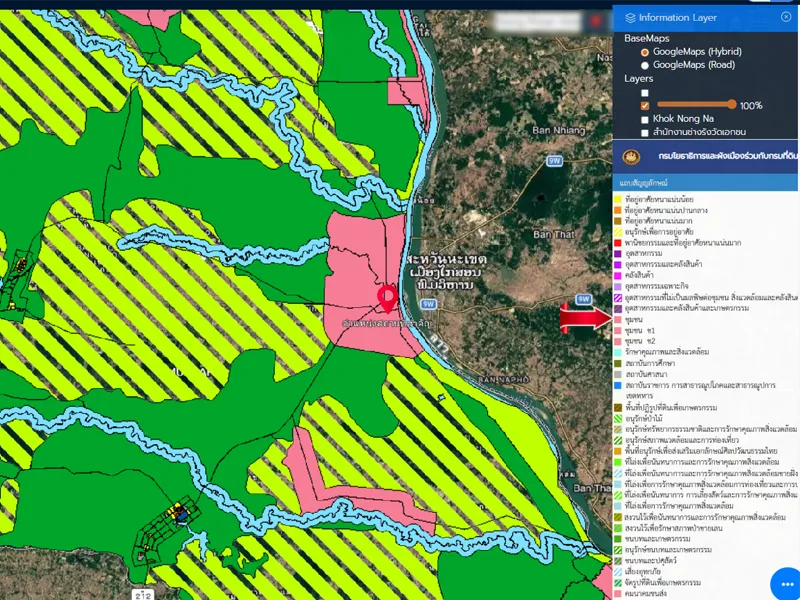800x600 pixels.
Task: Close the Information Layer panel
Action: [786, 17]
